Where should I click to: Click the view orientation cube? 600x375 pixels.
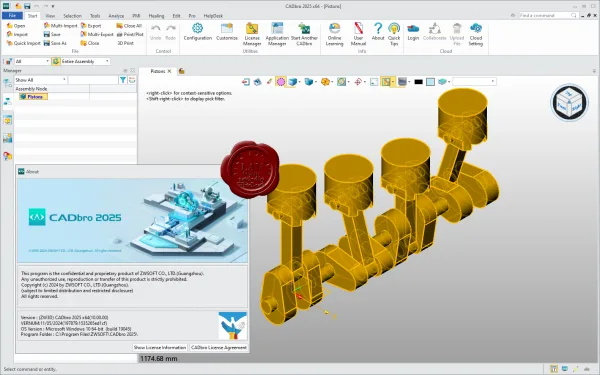coord(569,103)
